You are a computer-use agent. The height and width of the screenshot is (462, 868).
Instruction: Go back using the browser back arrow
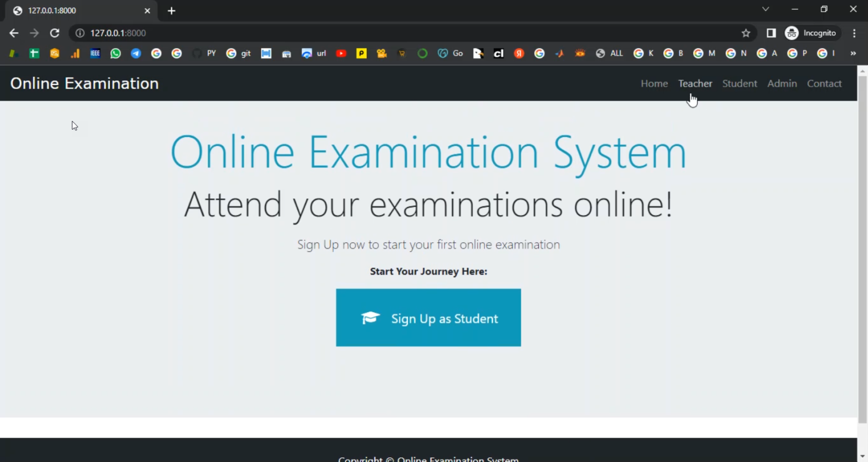click(14, 33)
